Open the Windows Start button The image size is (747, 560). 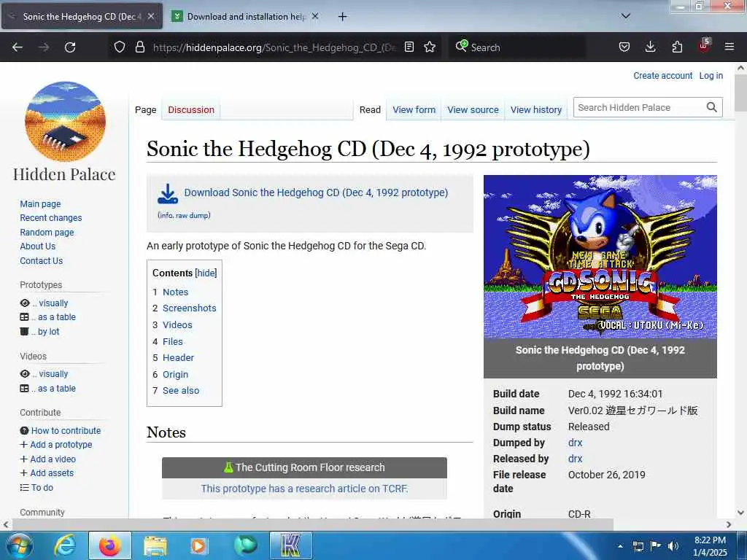19,546
